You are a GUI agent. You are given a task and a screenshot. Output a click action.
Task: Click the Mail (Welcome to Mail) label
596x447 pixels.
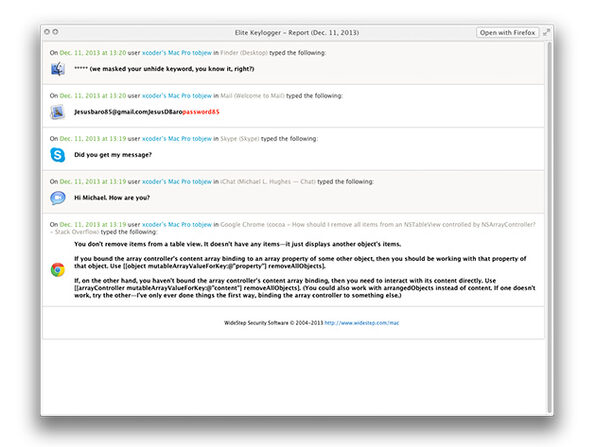point(252,96)
